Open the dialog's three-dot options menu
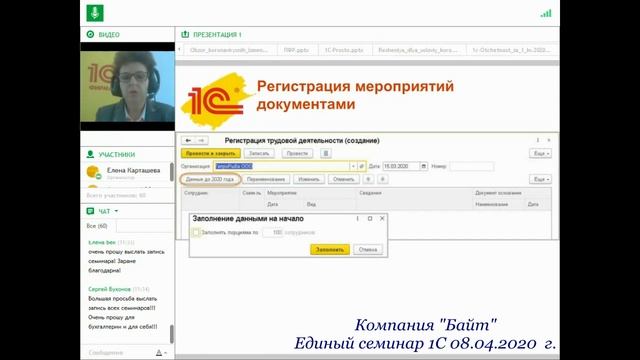This screenshot has height=360, width=640. (x=357, y=219)
